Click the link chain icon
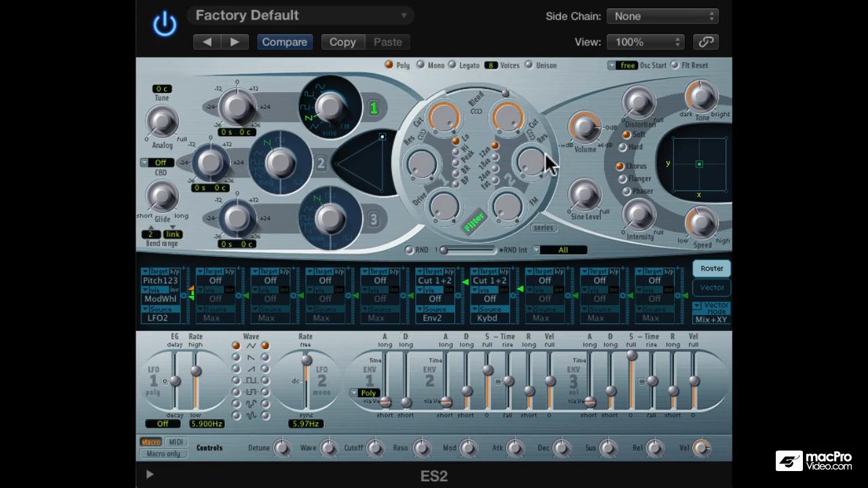868x488 pixels. [706, 42]
